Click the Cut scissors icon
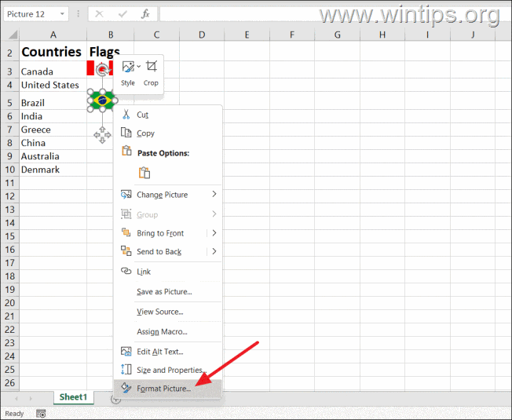The width and height of the screenshot is (512, 420). click(x=126, y=114)
